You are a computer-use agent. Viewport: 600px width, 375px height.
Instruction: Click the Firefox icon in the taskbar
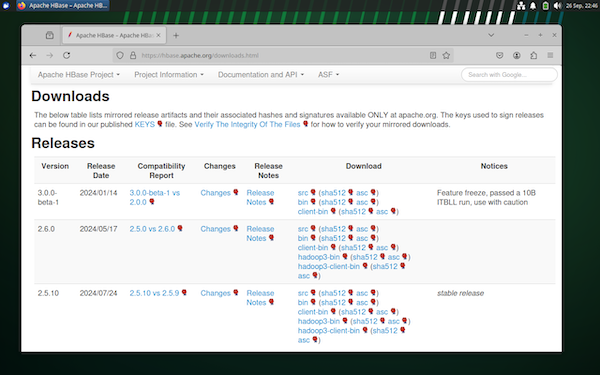[x=21, y=5]
